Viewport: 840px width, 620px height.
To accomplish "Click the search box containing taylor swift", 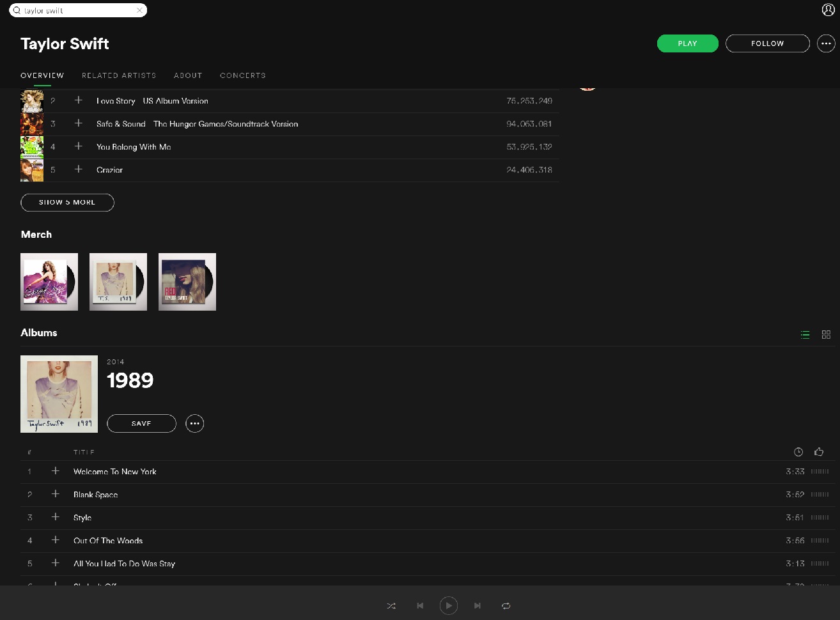I will click(x=78, y=10).
